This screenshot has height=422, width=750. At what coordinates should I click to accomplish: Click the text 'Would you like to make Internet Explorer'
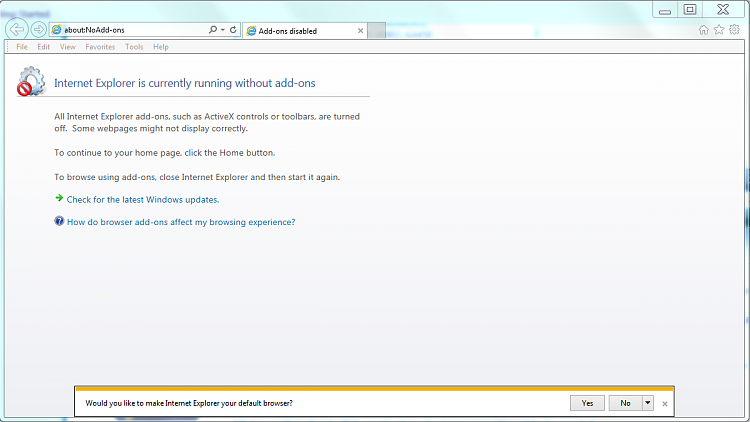coord(152,403)
